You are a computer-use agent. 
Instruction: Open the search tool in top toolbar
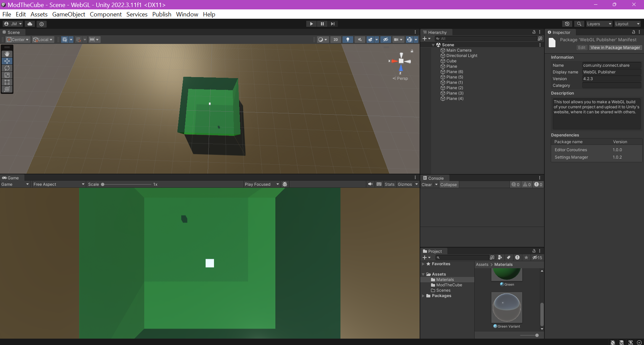[x=579, y=23]
